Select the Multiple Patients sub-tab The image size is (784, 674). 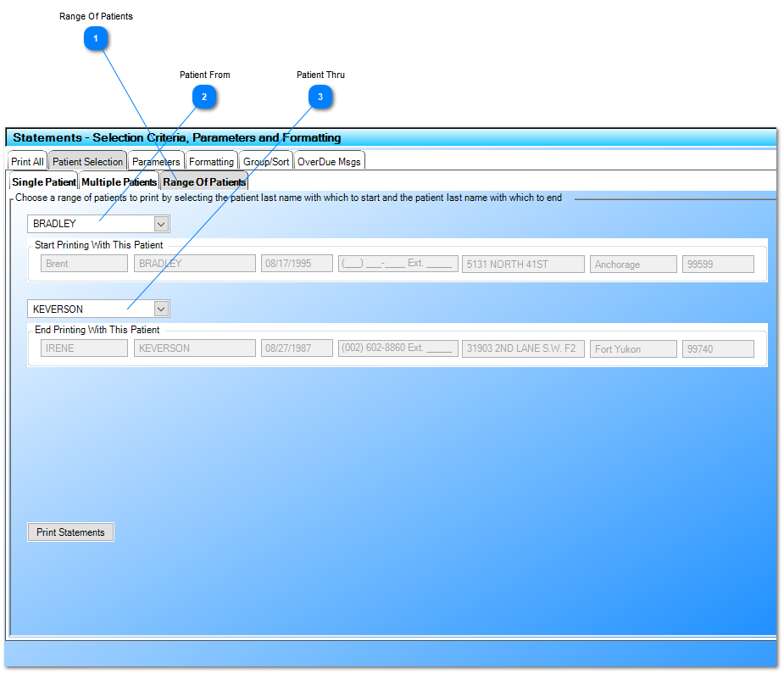tap(119, 181)
